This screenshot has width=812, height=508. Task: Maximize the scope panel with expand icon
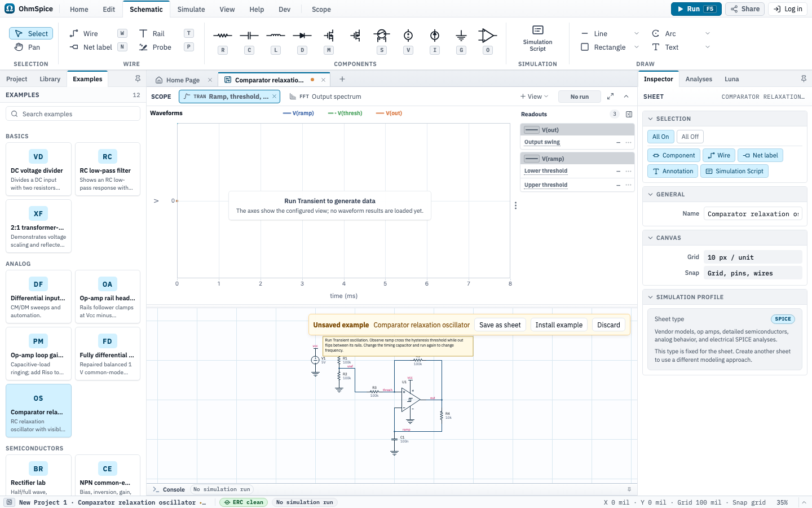[x=610, y=97]
